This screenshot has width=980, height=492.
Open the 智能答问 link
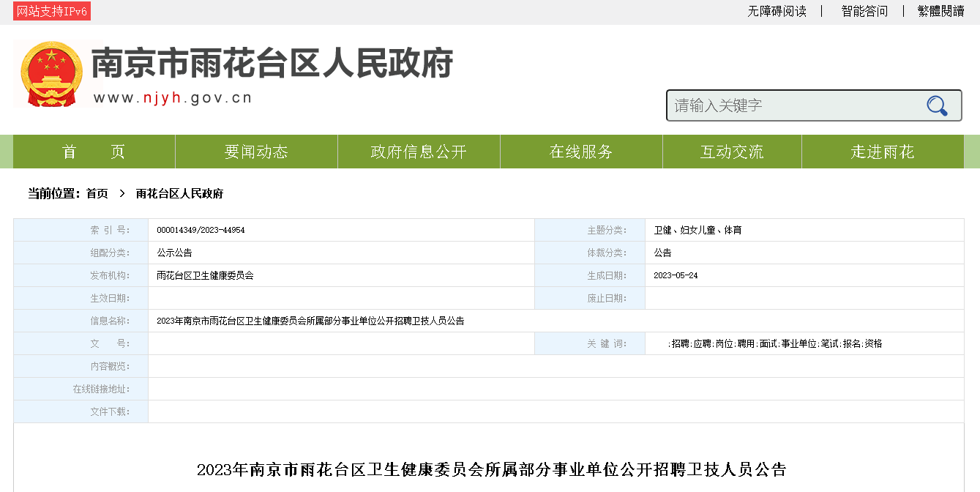pos(864,12)
